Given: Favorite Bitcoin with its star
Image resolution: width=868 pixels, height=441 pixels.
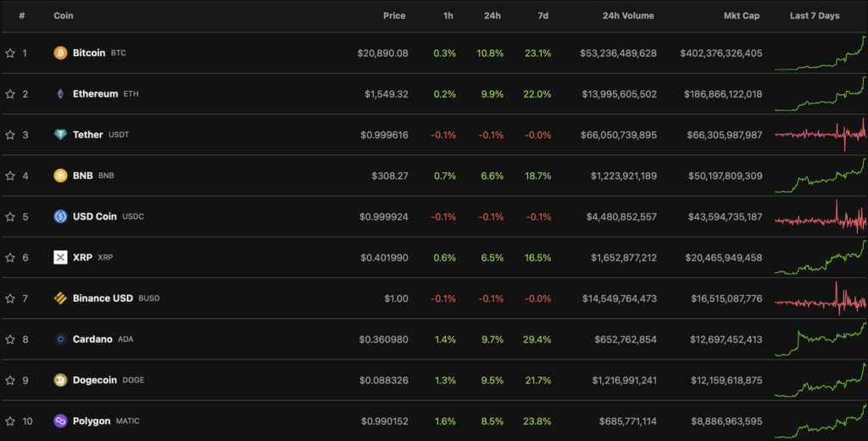Looking at the screenshot, I should coord(10,53).
